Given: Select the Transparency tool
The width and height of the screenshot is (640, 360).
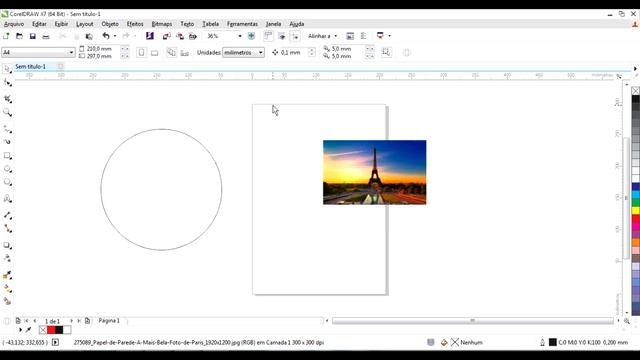Looking at the screenshot, I should pyautogui.click(x=7, y=258).
